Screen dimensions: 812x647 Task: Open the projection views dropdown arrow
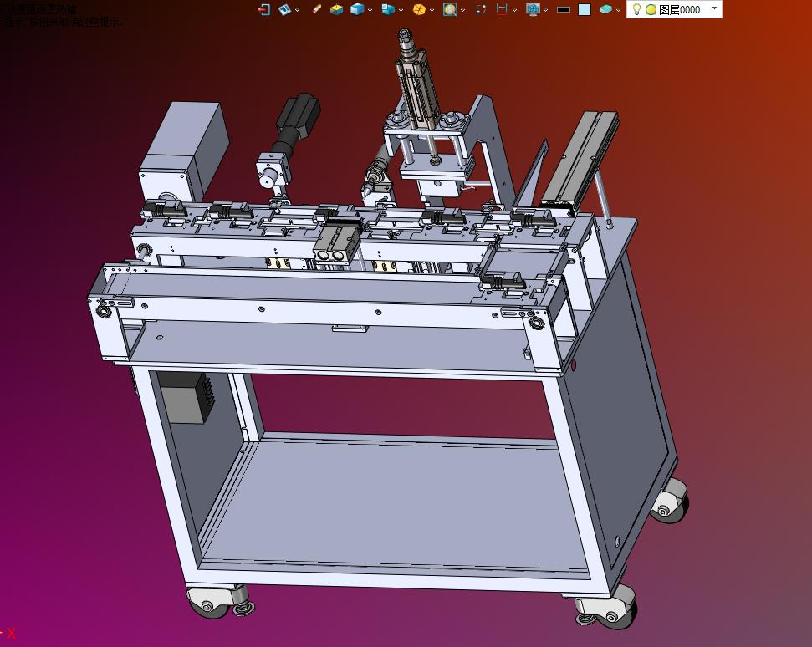pos(401,10)
